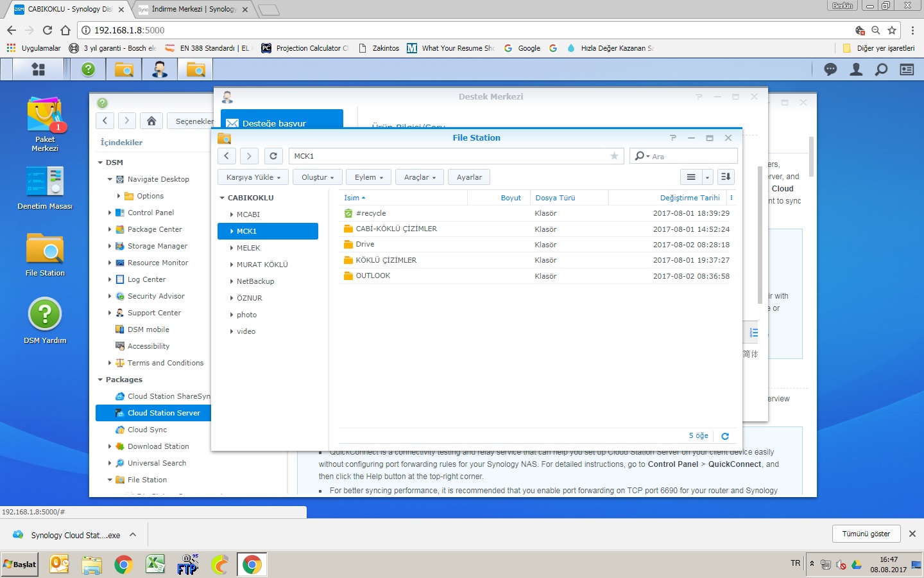Open the Upload (Karşıya Yükle) dropdown

pyautogui.click(x=253, y=177)
